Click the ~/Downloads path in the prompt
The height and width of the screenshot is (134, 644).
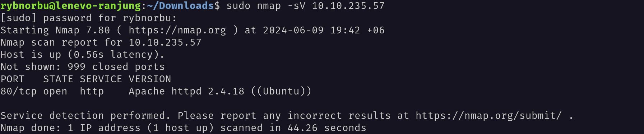(181, 6)
